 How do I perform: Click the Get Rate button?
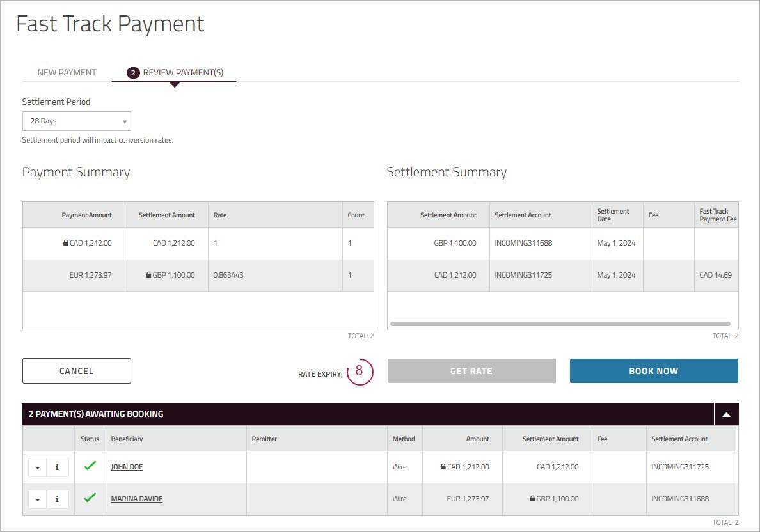click(x=471, y=371)
